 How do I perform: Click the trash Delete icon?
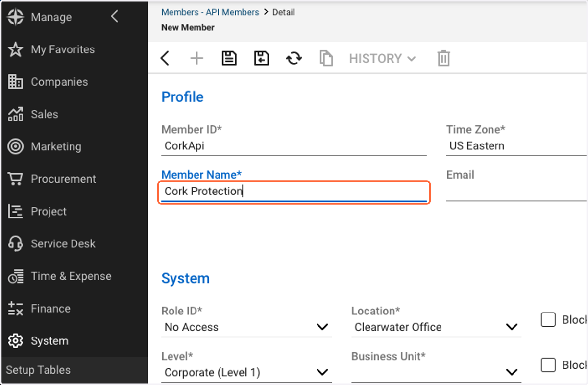[443, 58]
